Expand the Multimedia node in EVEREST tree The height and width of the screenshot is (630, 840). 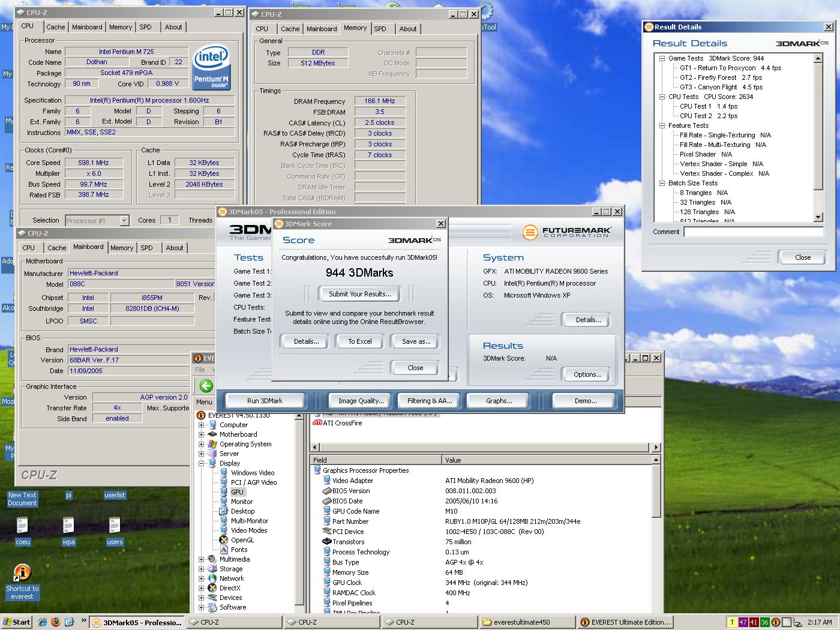201,559
